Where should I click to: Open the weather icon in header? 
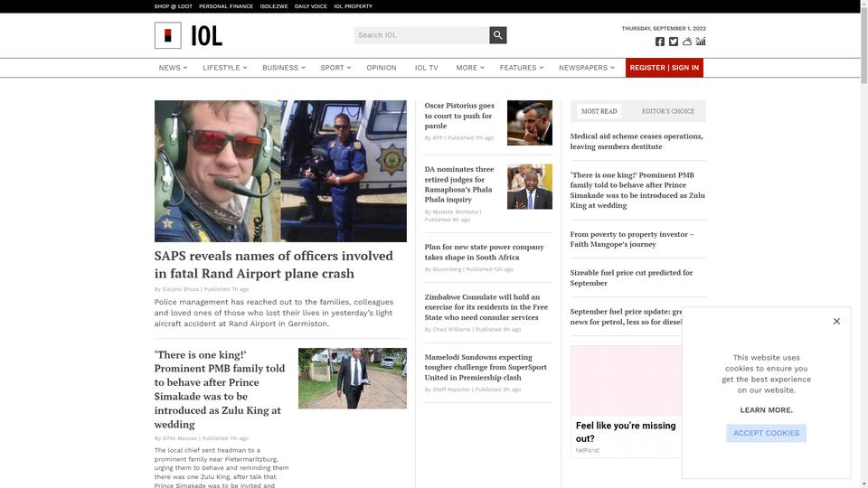687,42
